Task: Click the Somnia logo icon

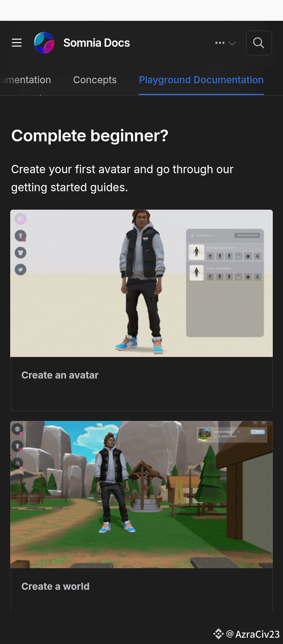Action: 44,43
